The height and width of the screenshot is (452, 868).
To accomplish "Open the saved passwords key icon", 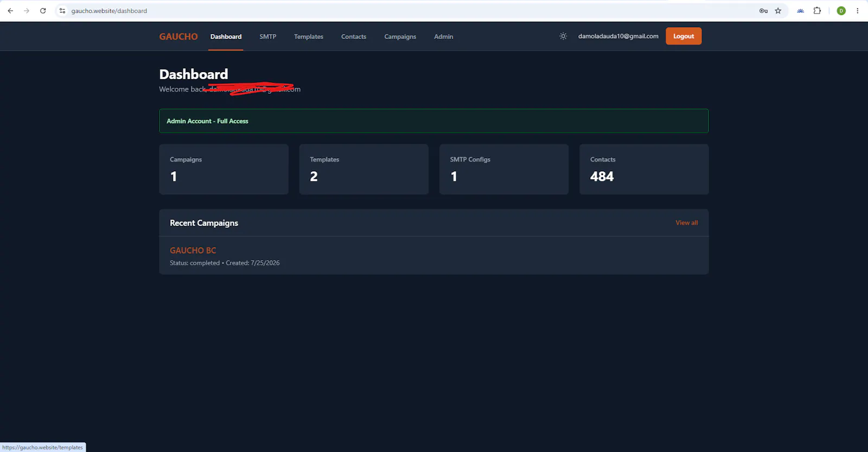I will [x=763, y=11].
